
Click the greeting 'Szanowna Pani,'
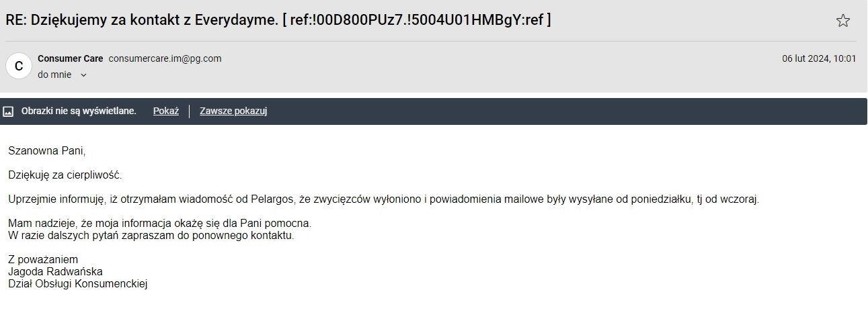pos(47,151)
